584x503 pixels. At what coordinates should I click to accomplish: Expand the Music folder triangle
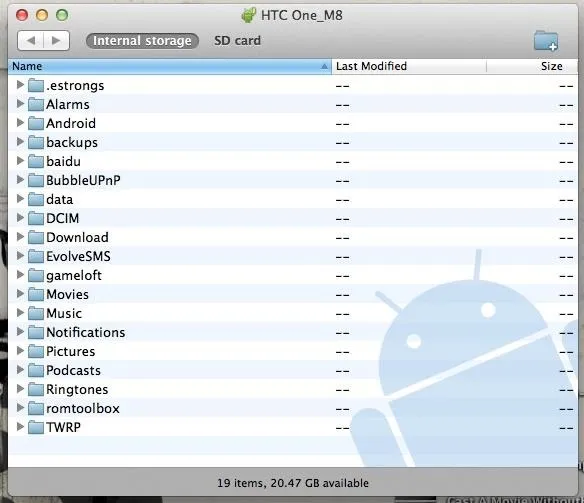click(x=20, y=313)
